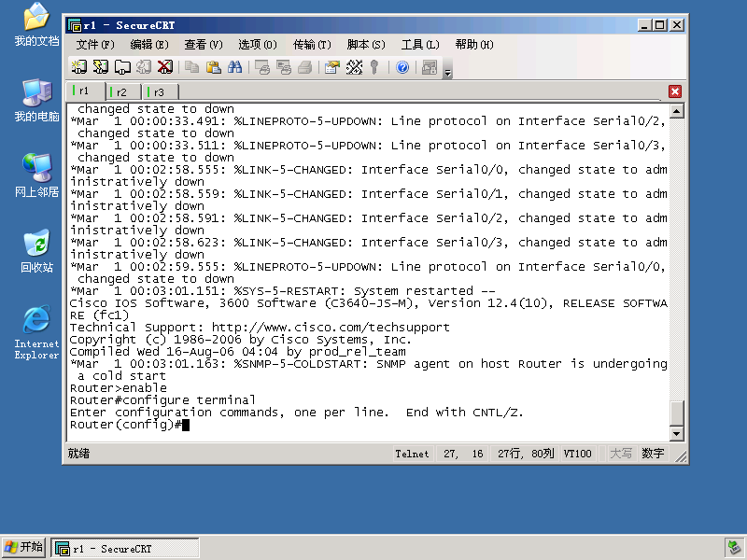Open the Keymap Editor icon
Image resolution: width=747 pixels, height=560 pixels.
(x=354, y=67)
